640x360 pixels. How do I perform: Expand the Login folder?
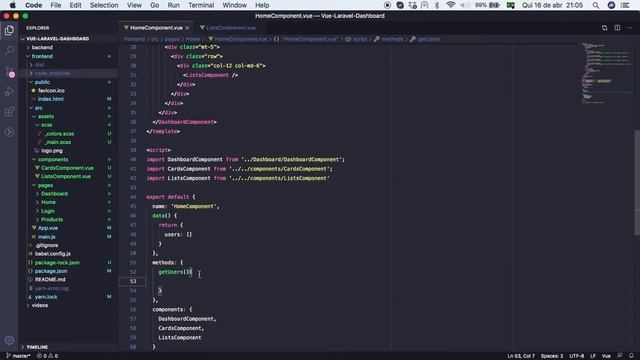pyautogui.click(x=48, y=211)
